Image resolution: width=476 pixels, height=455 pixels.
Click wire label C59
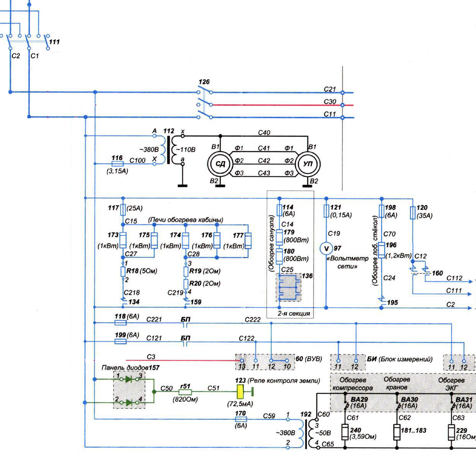click(x=269, y=415)
